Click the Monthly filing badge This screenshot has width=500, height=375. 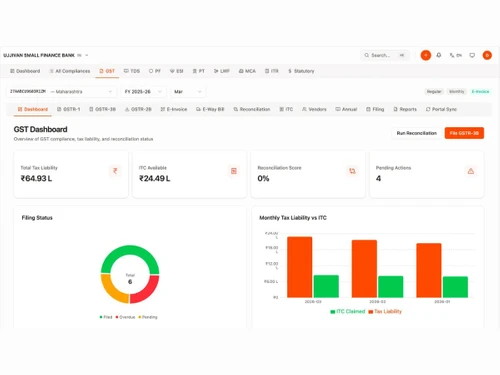tap(456, 92)
